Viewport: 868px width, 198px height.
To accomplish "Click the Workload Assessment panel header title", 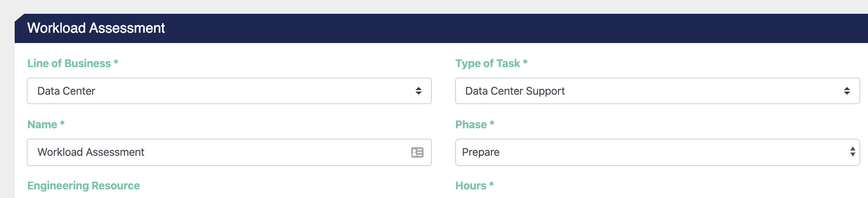I will coord(96,28).
